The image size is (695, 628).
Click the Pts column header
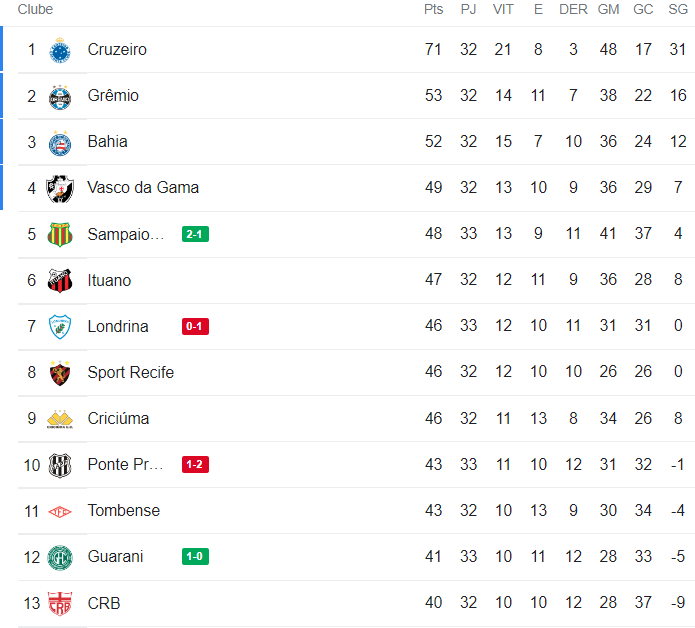pos(433,9)
